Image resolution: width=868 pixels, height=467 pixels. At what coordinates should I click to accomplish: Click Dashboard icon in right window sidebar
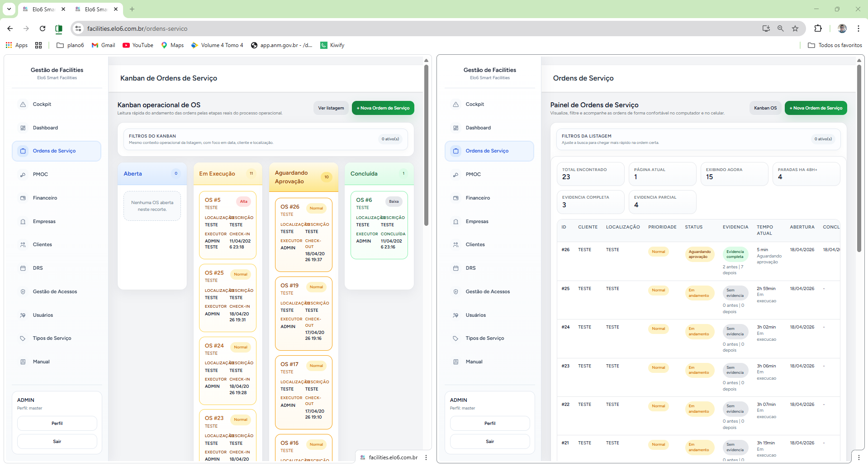coord(456,128)
